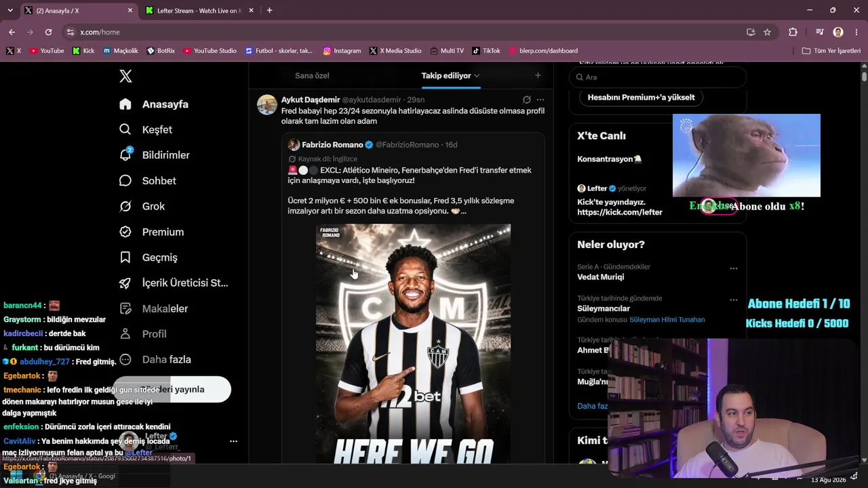The height and width of the screenshot is (488, 868).
Task: Select the Anasayfa / X browser tab
Action: click(x=78, y=11)
